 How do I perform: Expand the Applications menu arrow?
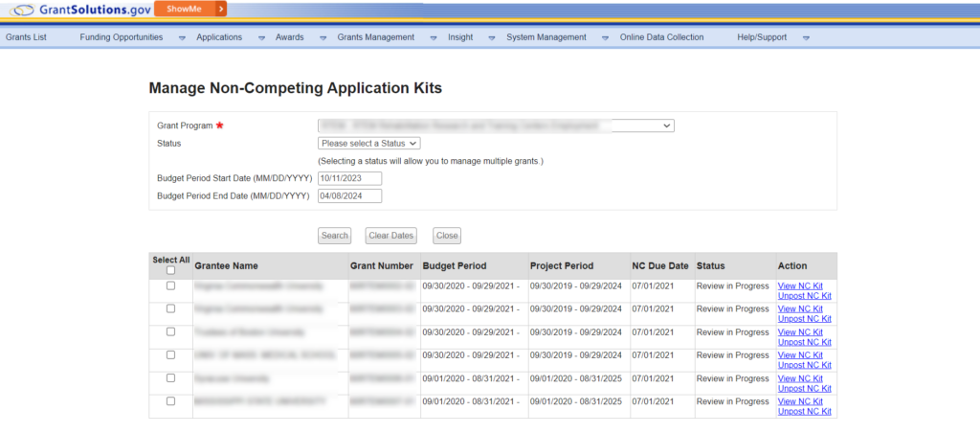pyautogui.click(x=262, y=38)
